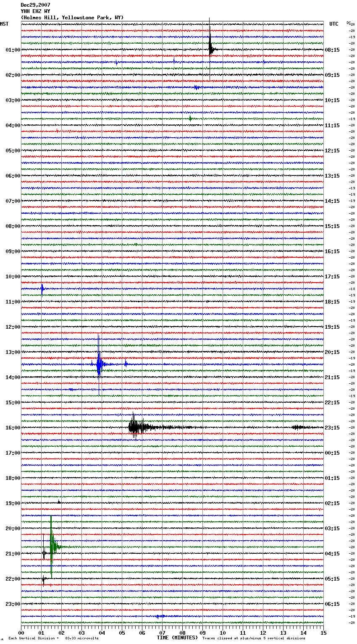The width and height of the screenshot is (357, 644).
Task: Click the MST time zone header
Action: (x=4, y=24)
